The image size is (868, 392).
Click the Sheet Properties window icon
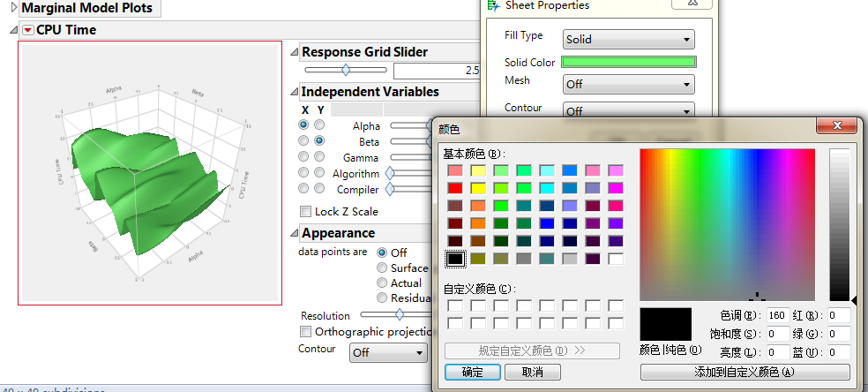pyautogui.click(x=493, y=5)
